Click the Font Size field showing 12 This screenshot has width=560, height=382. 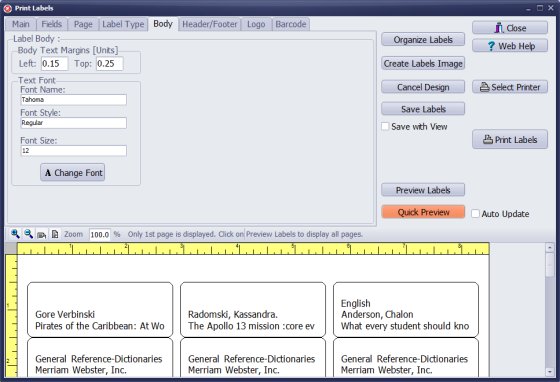[74, 151]
